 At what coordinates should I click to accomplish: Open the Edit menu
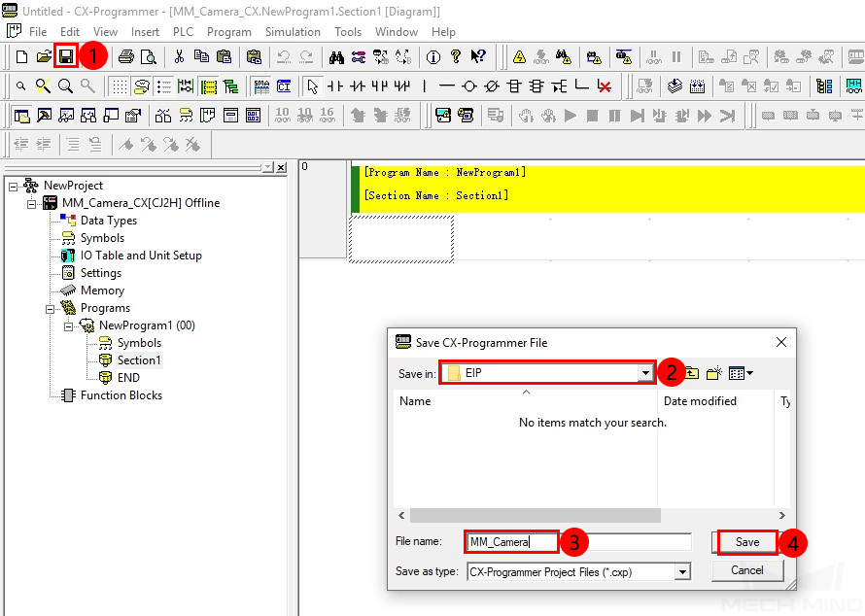70,32
